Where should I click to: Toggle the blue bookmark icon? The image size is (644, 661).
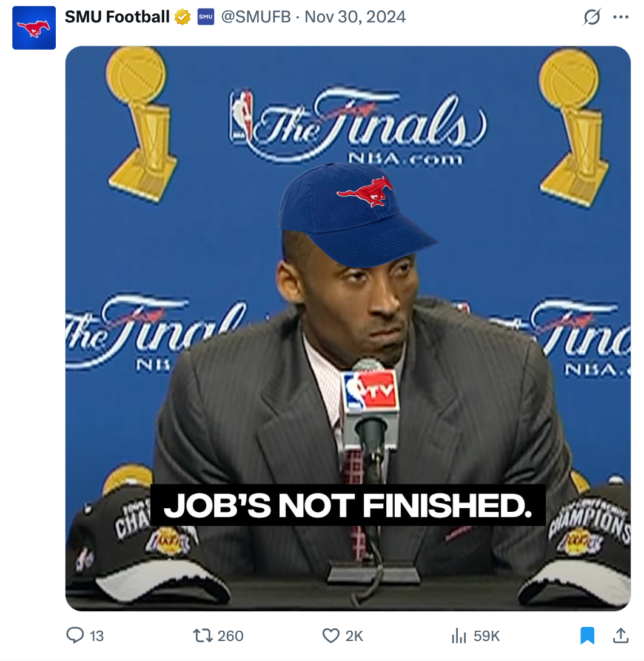[x=587, y=635]
